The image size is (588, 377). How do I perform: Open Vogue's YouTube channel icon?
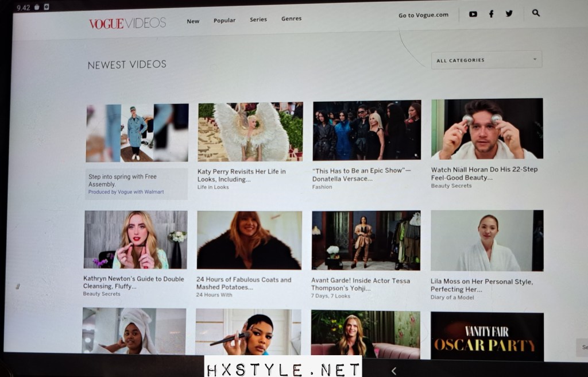(473, 14)
